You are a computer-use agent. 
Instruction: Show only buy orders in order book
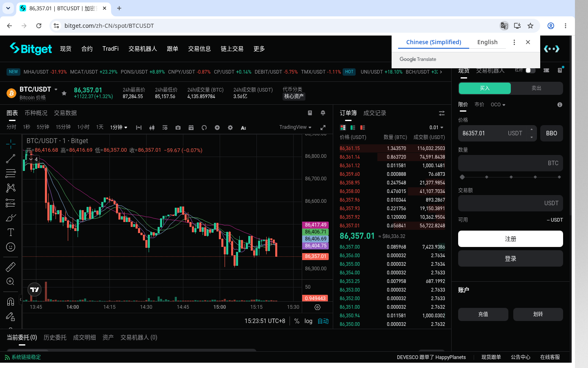pyautogui.click(x=353, y=128)
